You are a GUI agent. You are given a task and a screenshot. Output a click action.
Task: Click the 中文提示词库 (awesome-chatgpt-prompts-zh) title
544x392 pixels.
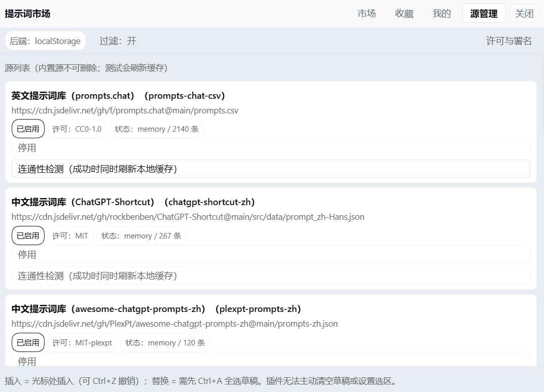[x=156, y=309]
